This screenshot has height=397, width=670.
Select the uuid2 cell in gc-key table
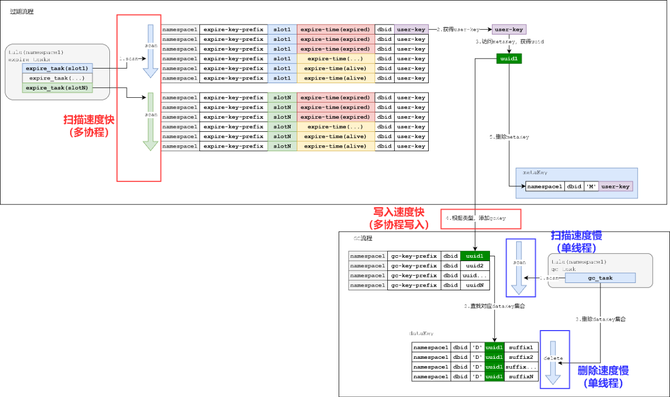tap(475, 266)
